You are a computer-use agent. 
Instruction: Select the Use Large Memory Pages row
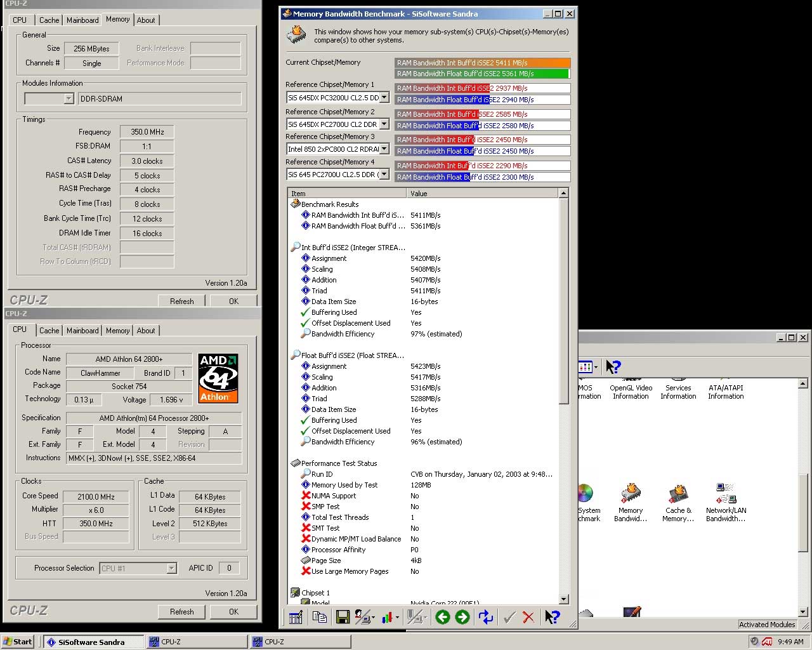[424, 571]
